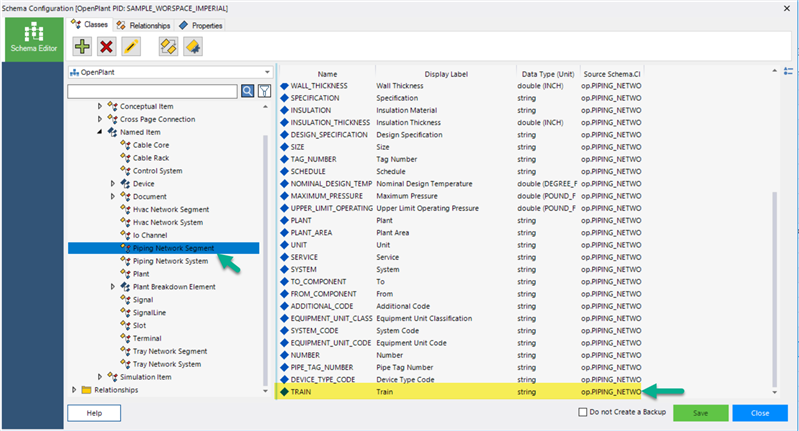Click the class icon beside Slot
Image resolution: width=799 pixels, height=431 pixels.
125,325
